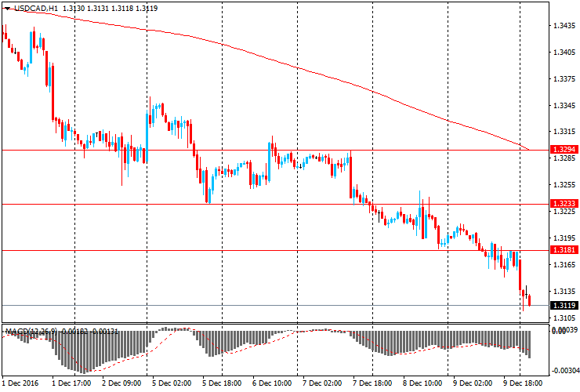Click the 5 Dec 02:00 time label

click(172, 383)
